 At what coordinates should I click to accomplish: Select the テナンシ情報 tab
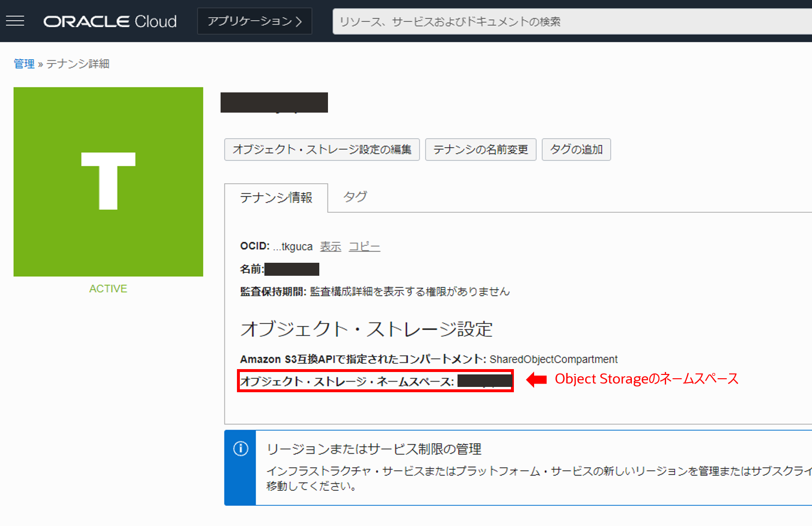coord(276,198)
